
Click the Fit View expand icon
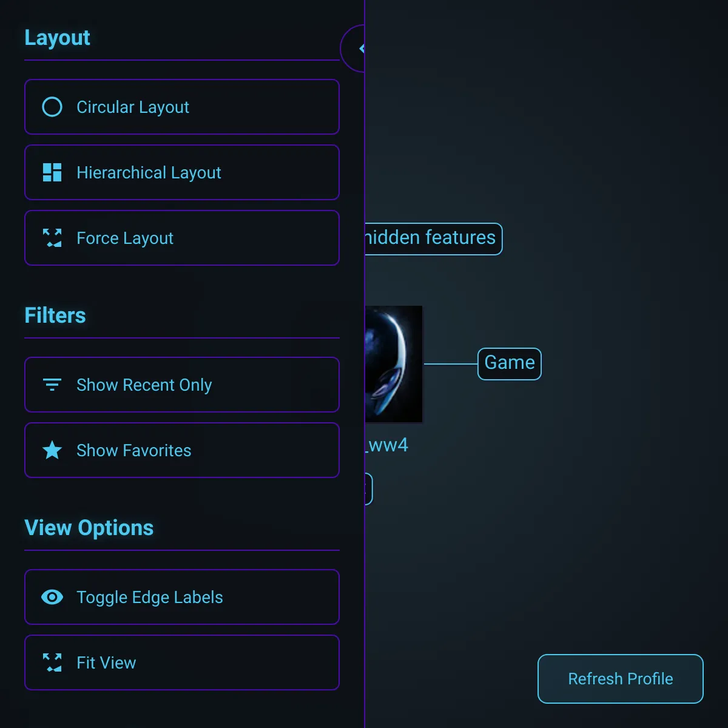click(52, 662)
